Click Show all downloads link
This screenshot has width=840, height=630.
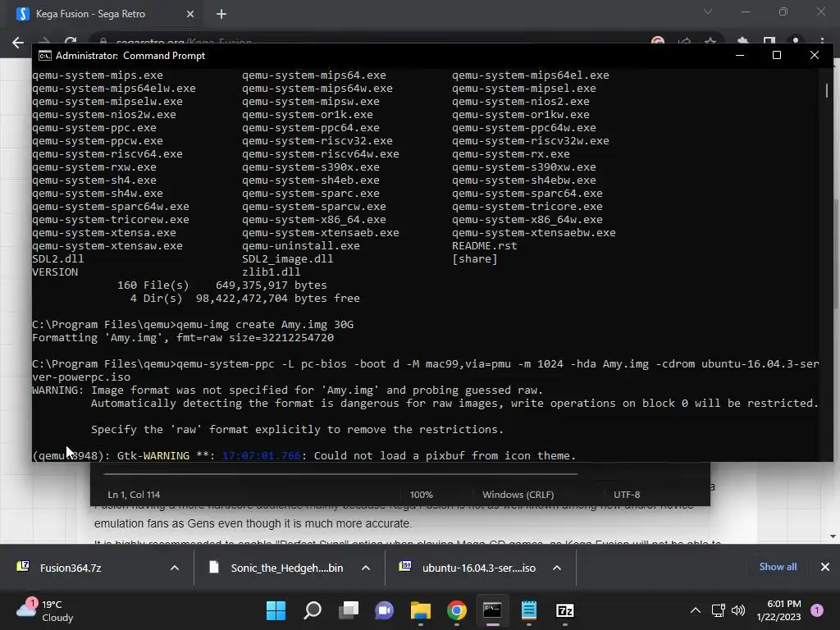coord(778,567)
